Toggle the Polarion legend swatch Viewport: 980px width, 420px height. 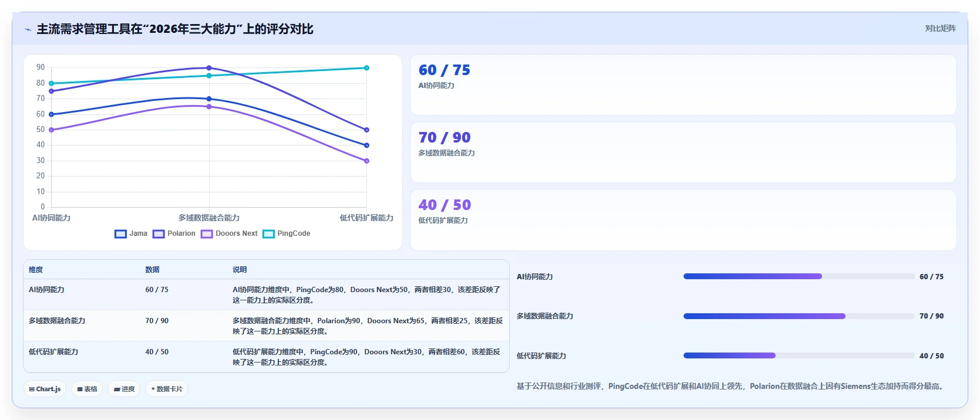point(159,233)
